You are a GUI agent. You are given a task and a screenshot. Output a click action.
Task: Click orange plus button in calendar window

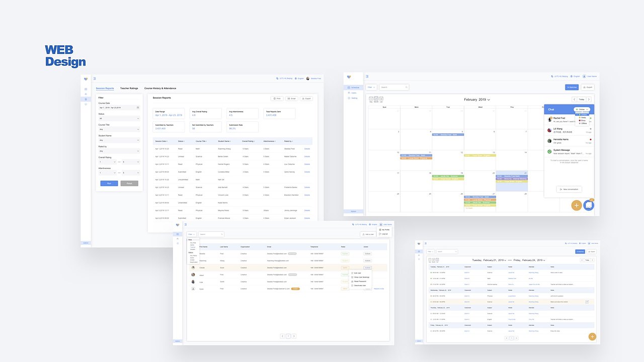(577, 205)
